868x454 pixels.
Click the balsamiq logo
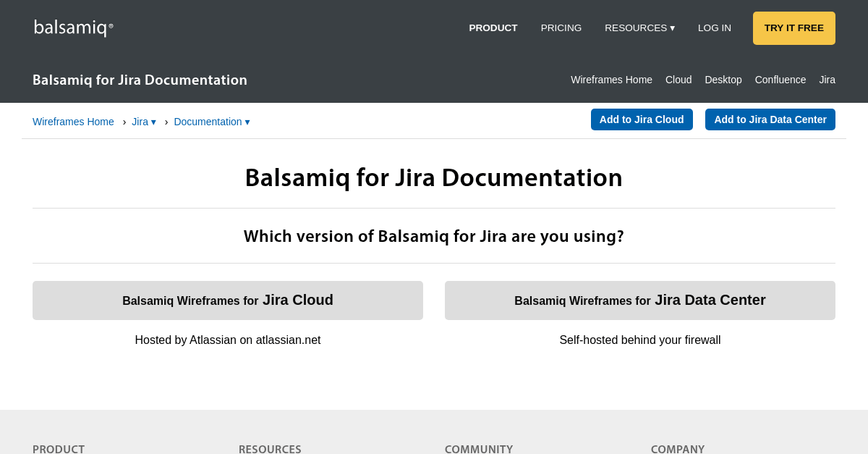pyautogui.click(x=72, y=28)
